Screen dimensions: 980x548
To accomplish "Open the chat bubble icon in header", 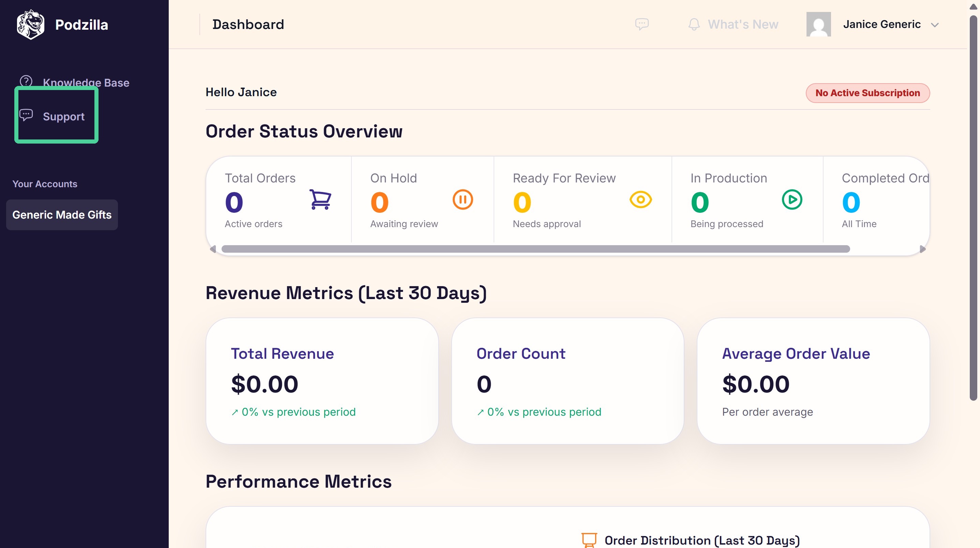I will tap(642, 24).
